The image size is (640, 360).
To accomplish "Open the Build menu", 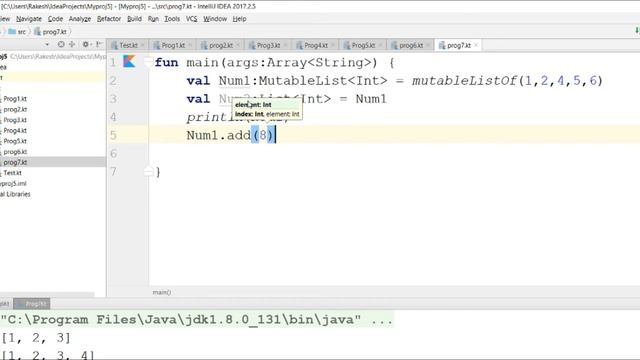I will (134, 19).
